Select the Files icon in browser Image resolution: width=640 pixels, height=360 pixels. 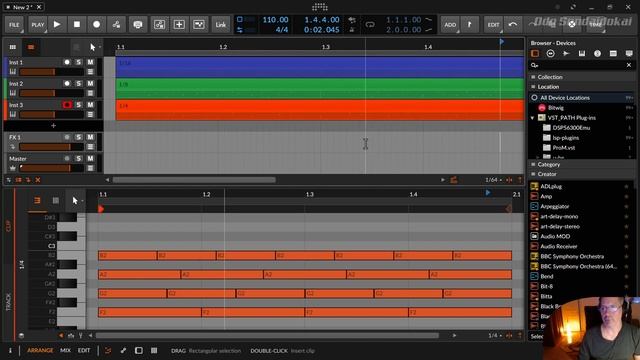pos(613,53)
